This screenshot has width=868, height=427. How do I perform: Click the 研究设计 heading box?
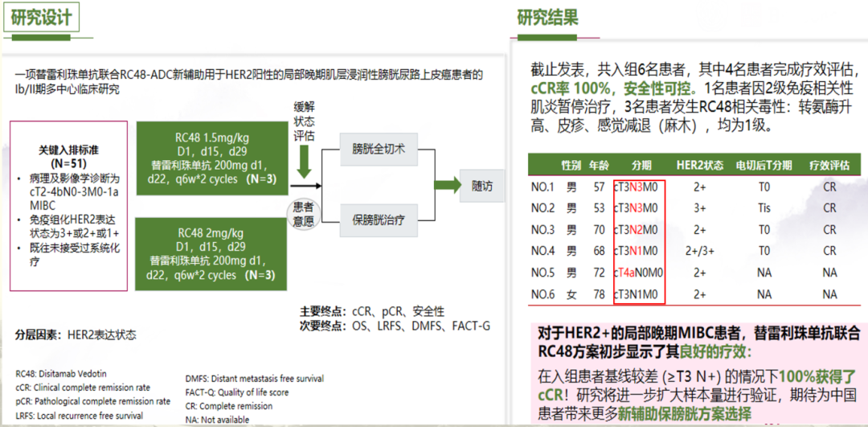click(x=41, y=18)
